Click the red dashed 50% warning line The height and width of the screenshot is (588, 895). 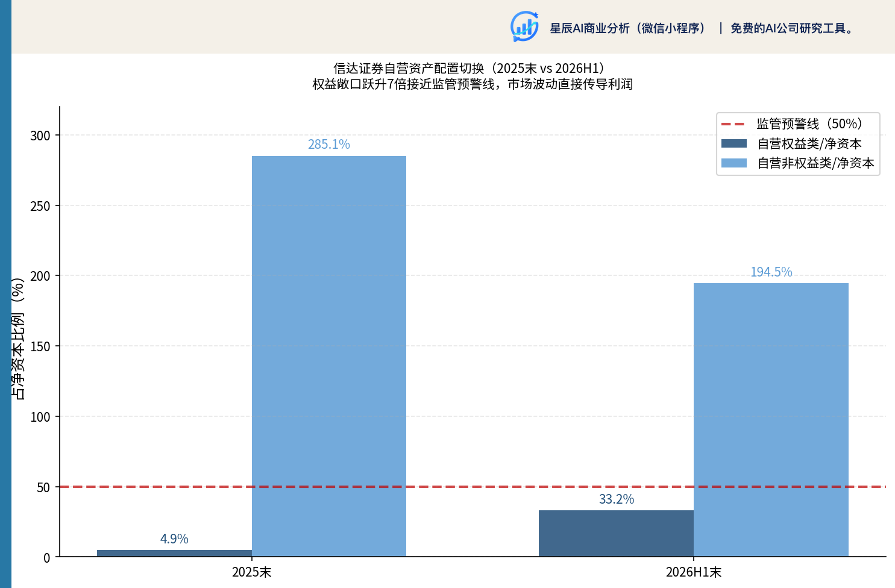(x=473, y=486)
